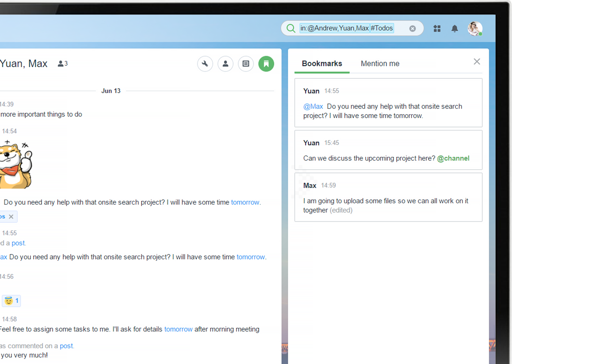Viewport: 609px width, 364px height.
Task: Close the Bookmarks panel
Action: tap(476, 61)
